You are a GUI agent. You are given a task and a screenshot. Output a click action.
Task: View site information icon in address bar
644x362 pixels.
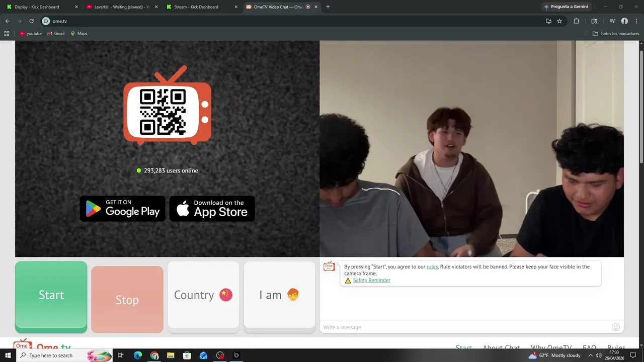[46, 21]
